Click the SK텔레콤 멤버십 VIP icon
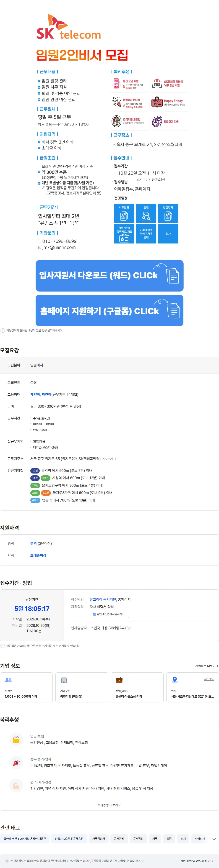The height and width of the screenshot is (868, 219). 156,83
